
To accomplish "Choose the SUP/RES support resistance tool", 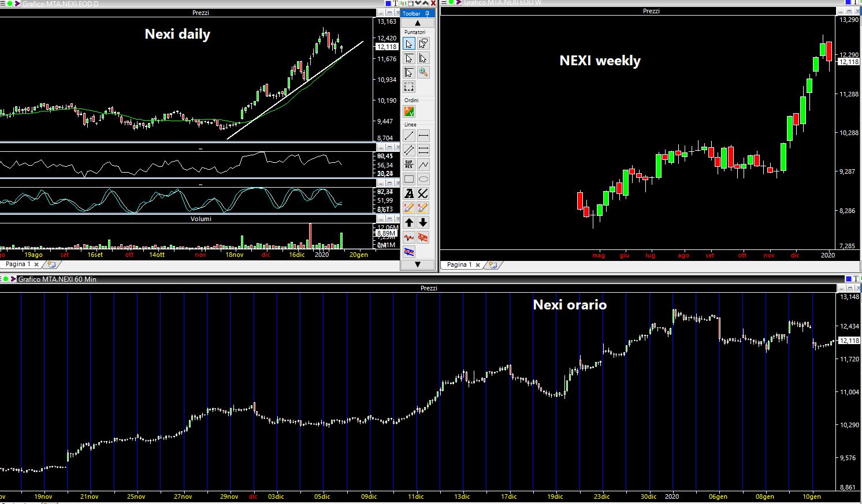I will click(x=409, y=165).
